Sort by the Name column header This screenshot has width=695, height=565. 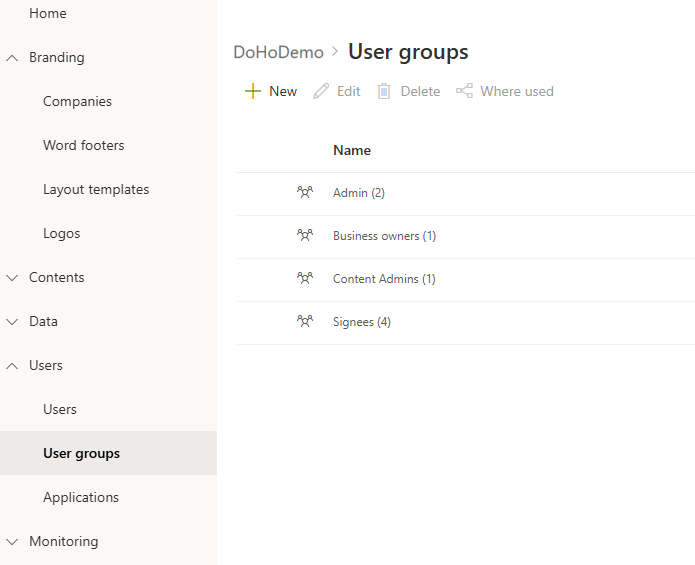click(x=352, y=150)
